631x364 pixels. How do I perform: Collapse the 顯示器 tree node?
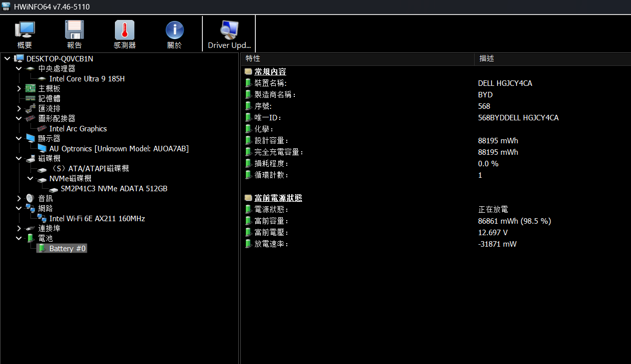(19, 138)
